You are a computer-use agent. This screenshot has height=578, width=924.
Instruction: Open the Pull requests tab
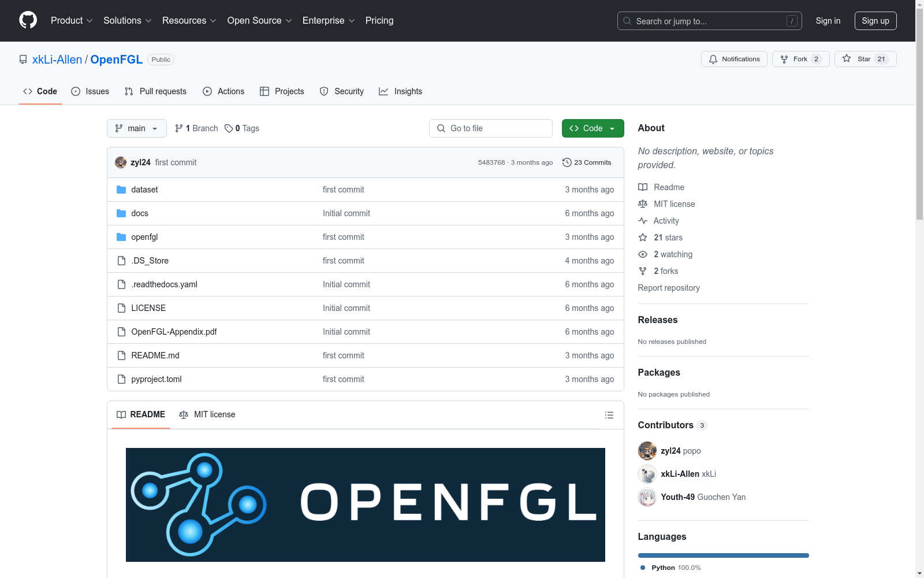[155, 91]
